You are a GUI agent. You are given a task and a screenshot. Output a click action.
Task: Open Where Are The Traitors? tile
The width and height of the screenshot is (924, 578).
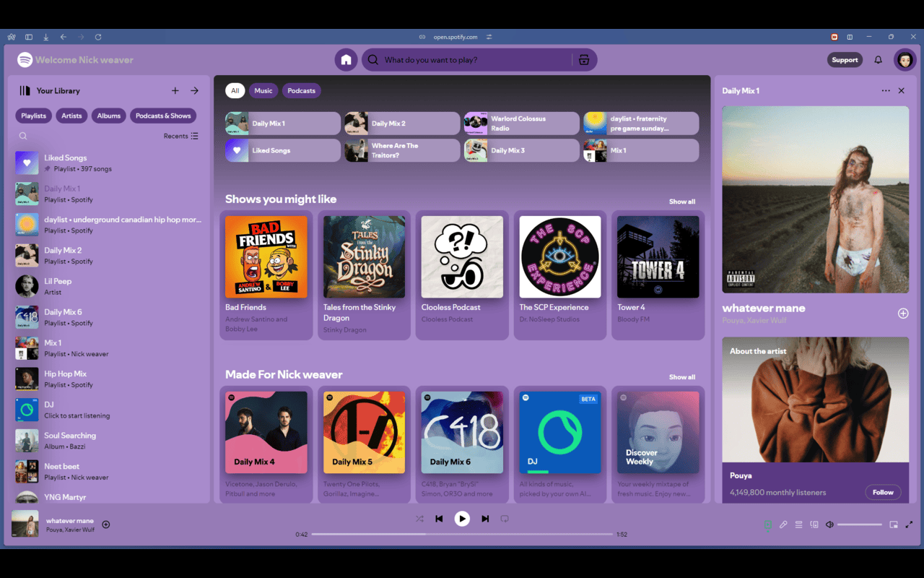click(x=402, y=150)
